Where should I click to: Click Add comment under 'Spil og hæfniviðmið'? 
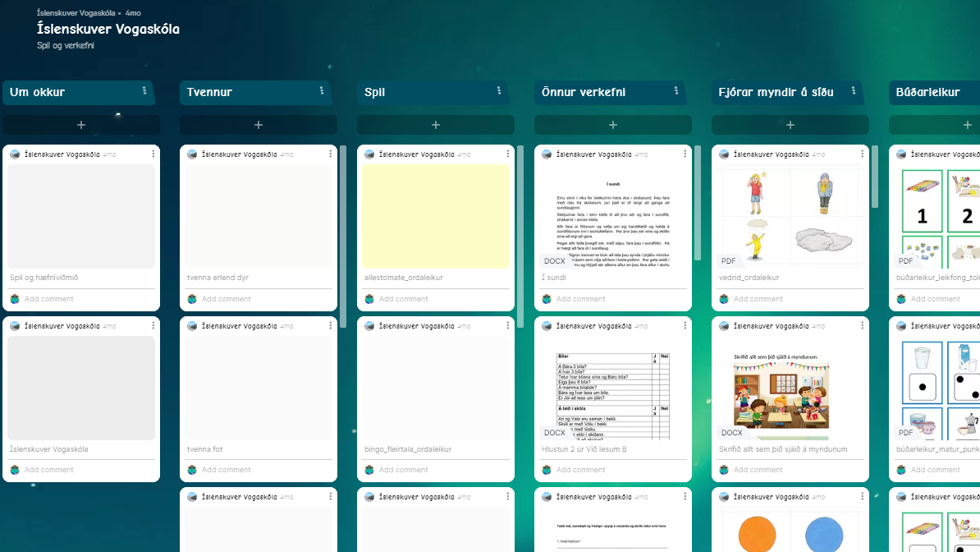point(49,299)
